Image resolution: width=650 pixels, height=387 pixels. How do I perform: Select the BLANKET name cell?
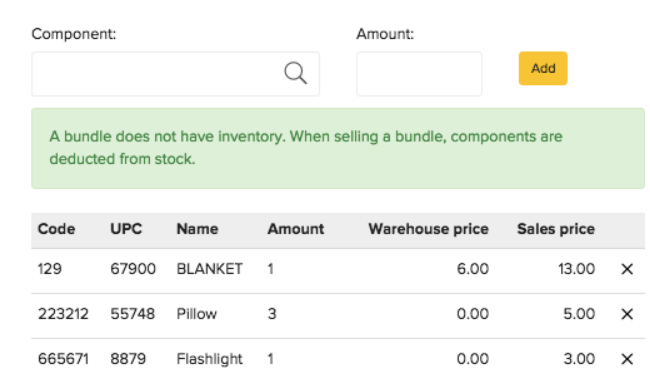pyautogui.click(x=209, y=269)
